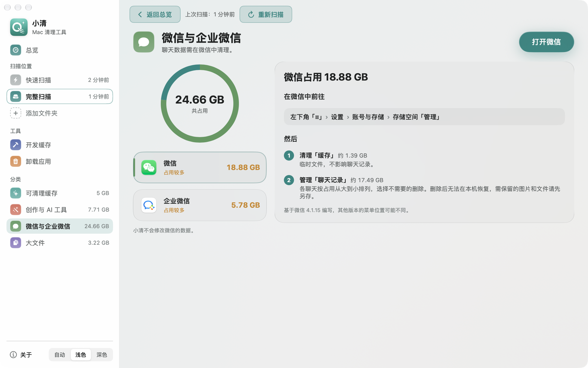This screenshot has height=368, width=588.
Task: Open the 总览 overview icon
Action: [16, 50]
